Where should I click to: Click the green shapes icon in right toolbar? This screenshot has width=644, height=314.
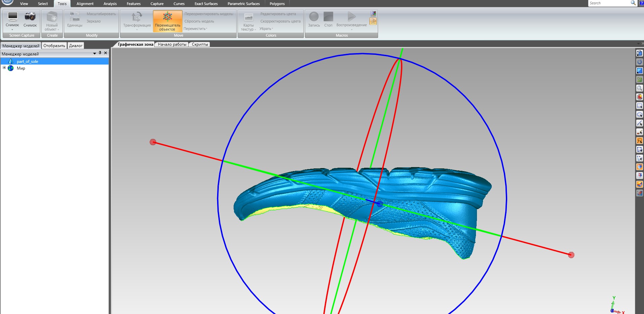639,79
